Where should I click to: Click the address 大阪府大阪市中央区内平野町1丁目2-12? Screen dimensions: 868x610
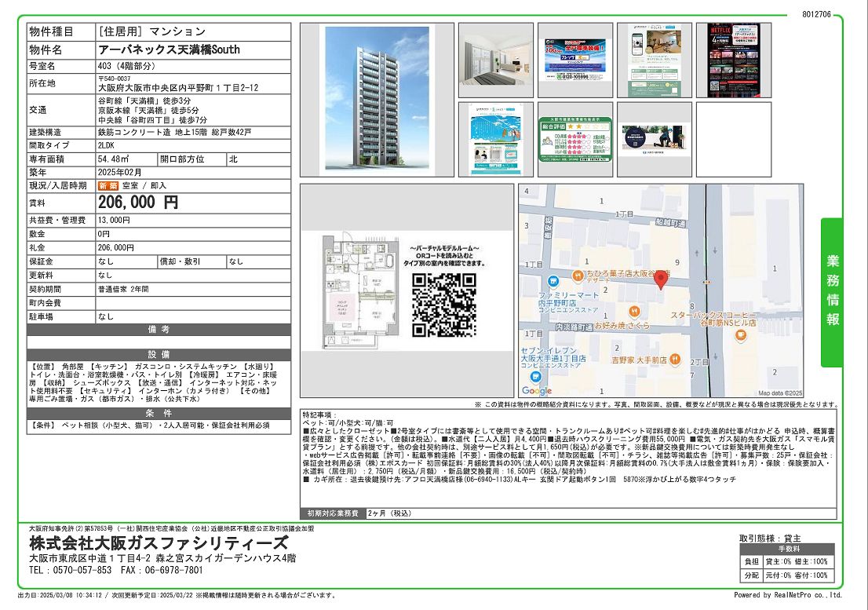click(x=177, y=88)
